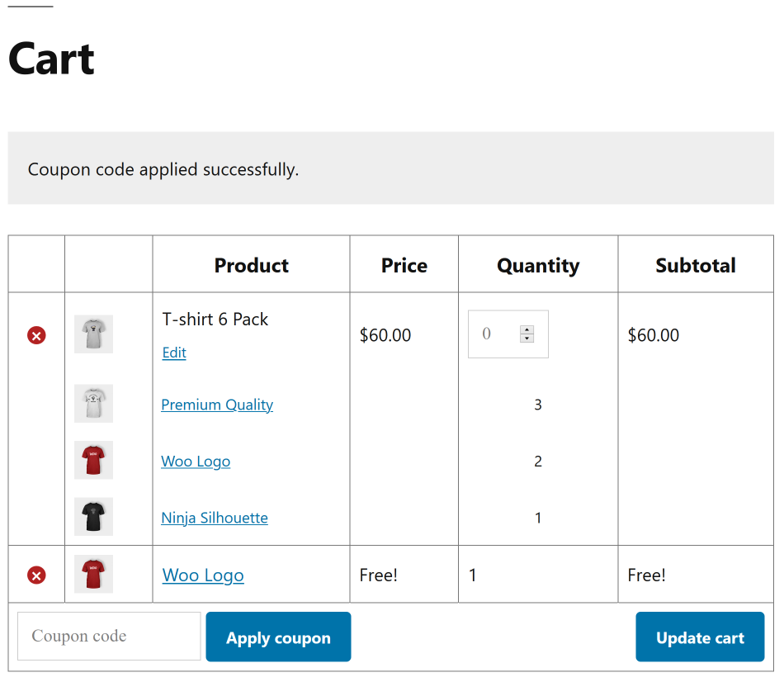Viewport: 784px width, 682px height.
Task: Open the Premium Quality shirt thumbnail
Action: tap(93, 404)
